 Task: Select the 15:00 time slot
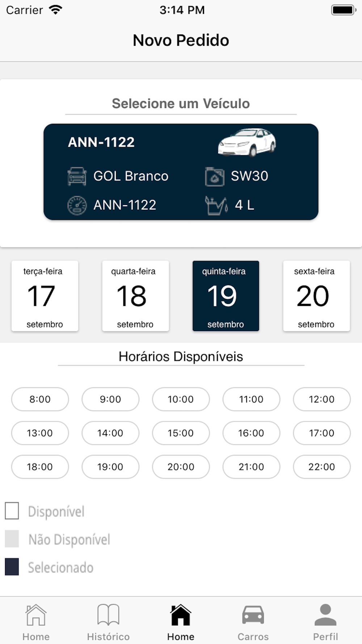[x=181, y=433]
